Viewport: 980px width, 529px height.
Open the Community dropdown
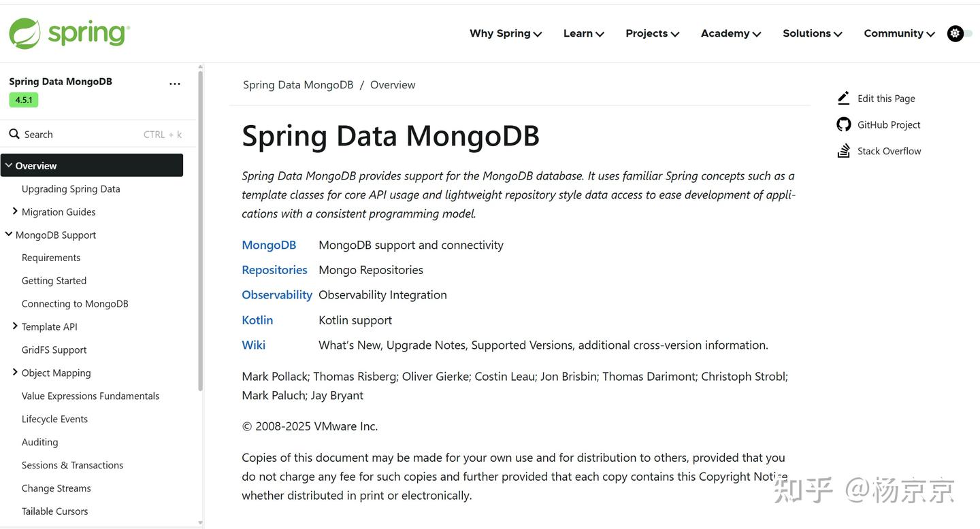pyautogui.click(x=898, y=33)
